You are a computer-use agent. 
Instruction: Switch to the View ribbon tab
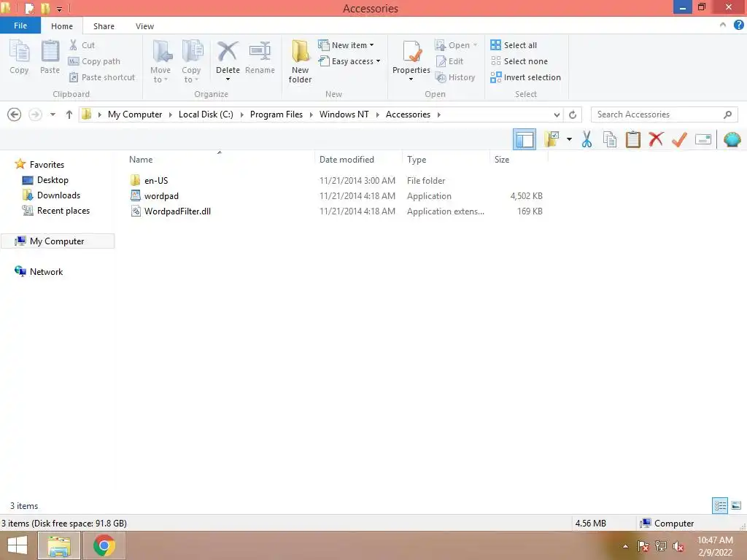pyautogui.click(x=144, y=26)
